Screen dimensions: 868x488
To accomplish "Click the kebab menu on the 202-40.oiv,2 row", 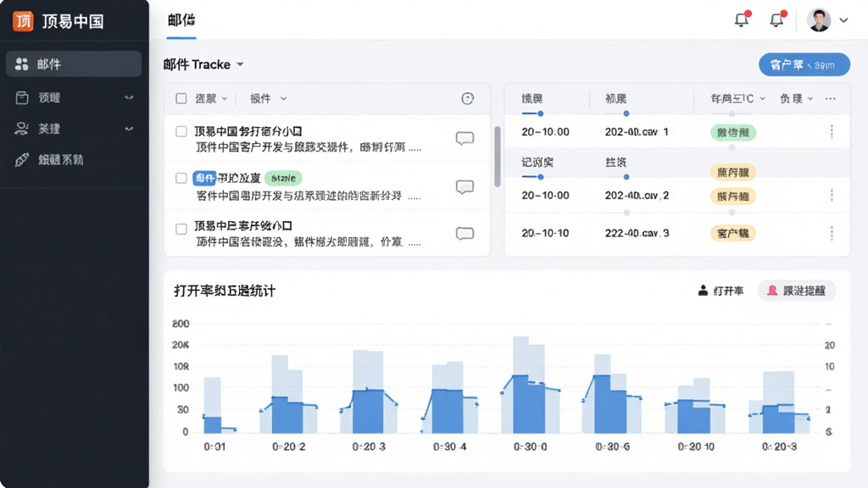I will pos(832,195).
